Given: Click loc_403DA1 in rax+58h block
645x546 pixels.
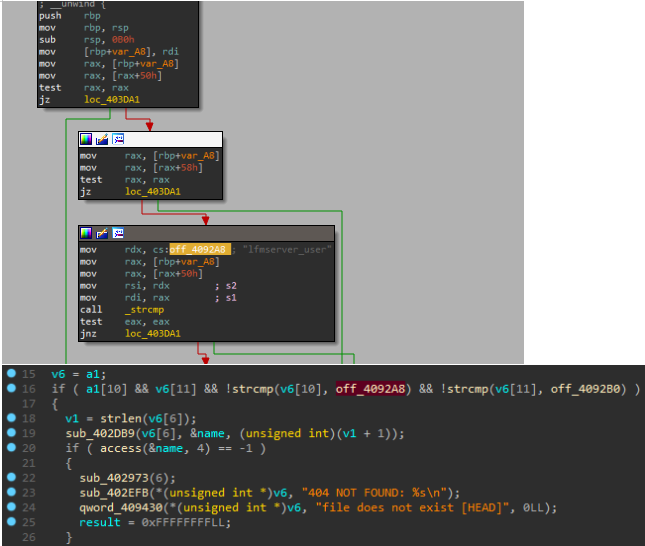Looking at the screenshot, I should point(153,192).
